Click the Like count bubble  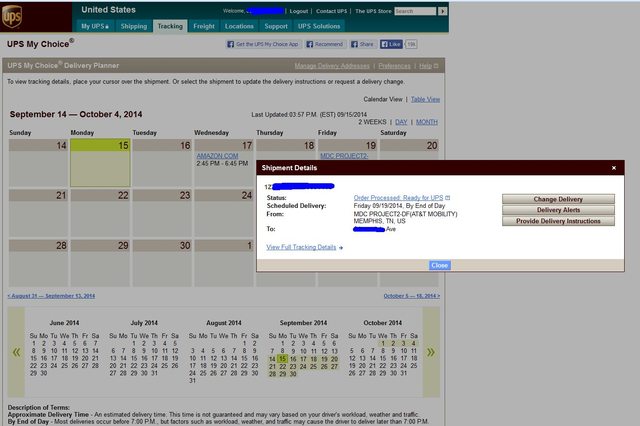(411, 44)
